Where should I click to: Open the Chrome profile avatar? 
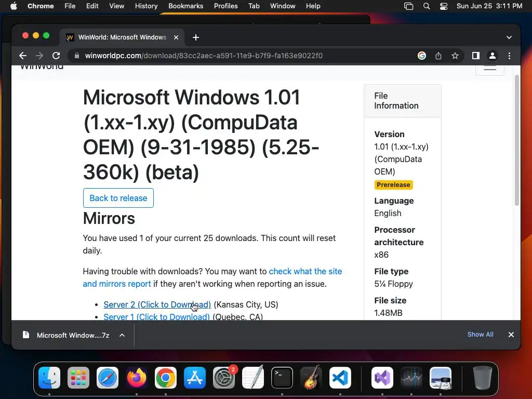click(493, 56)
